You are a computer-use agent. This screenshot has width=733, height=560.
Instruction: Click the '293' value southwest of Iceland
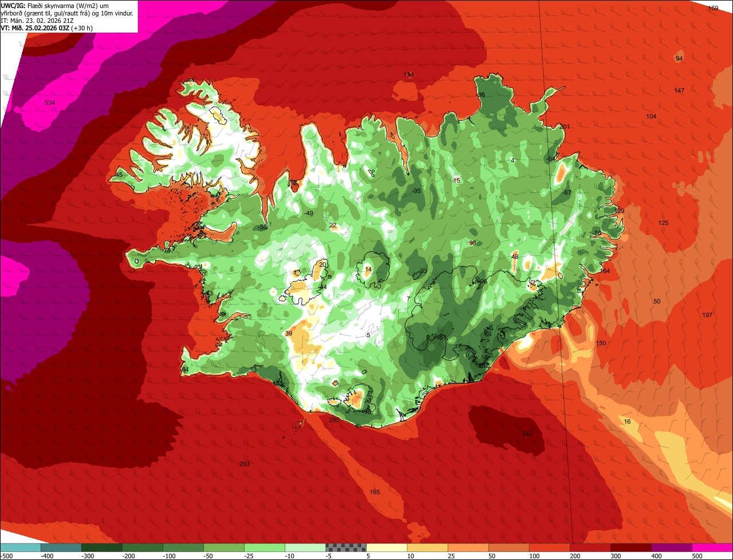point(245,464)
